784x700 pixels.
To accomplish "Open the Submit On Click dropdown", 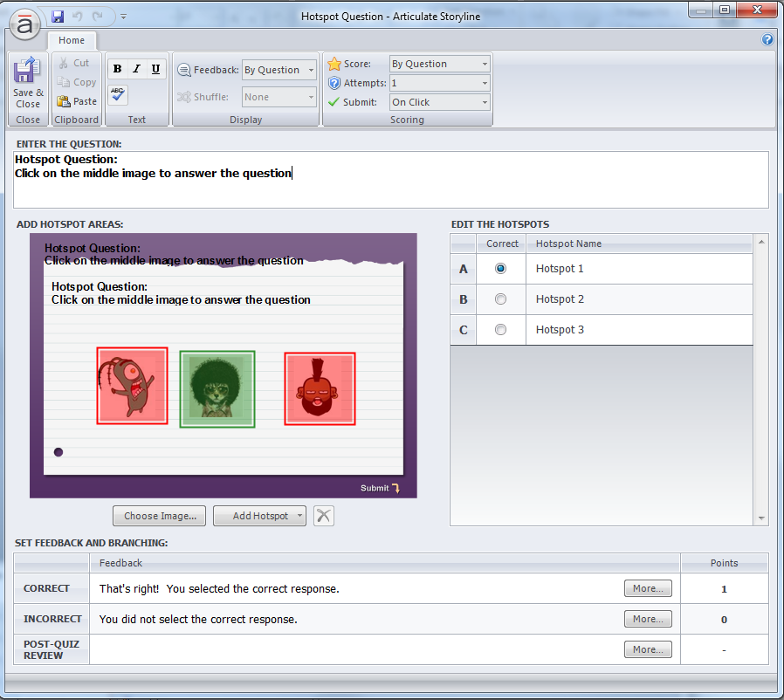I will pos(439,102).
